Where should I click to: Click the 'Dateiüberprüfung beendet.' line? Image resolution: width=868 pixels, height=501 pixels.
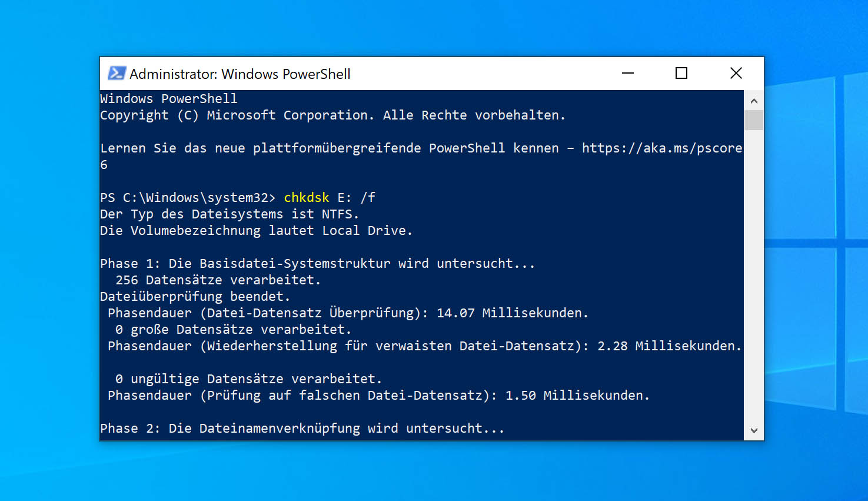(195, 297)
